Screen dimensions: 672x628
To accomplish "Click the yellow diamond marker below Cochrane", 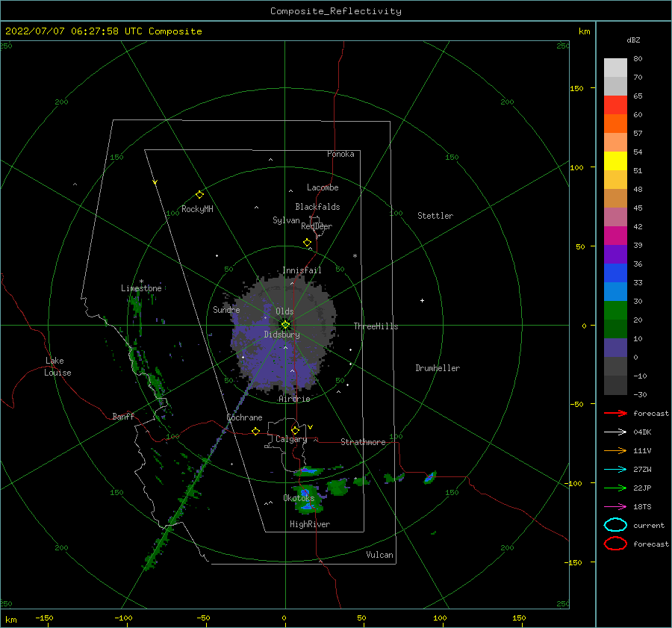I will pos(256,431).
